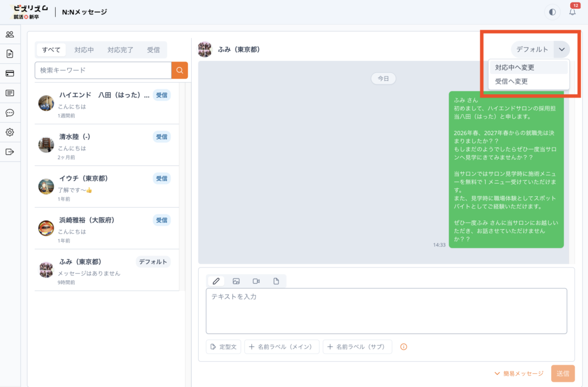The height and width of the screenshot is (387, 588).
Task: Switch to video attachment mode icon
Action: point(256,281)
